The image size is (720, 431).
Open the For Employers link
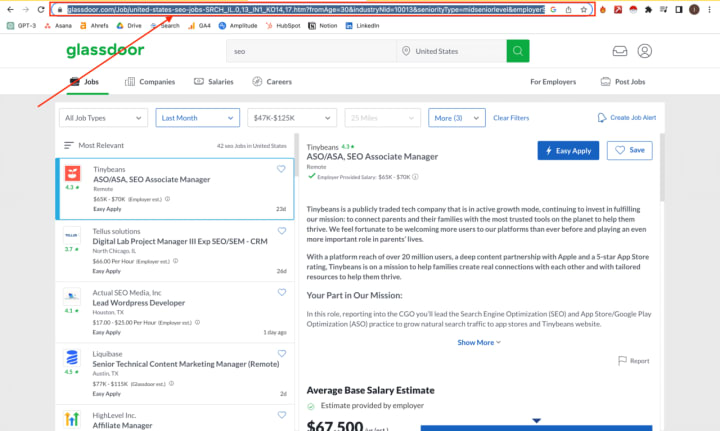(x=553, y=82)
